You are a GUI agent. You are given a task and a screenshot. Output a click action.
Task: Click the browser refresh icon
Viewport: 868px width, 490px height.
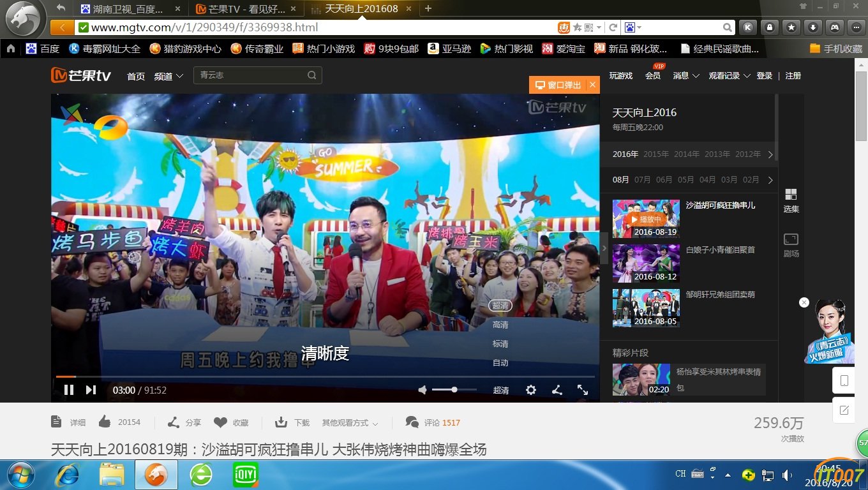(x=613, y=27)
